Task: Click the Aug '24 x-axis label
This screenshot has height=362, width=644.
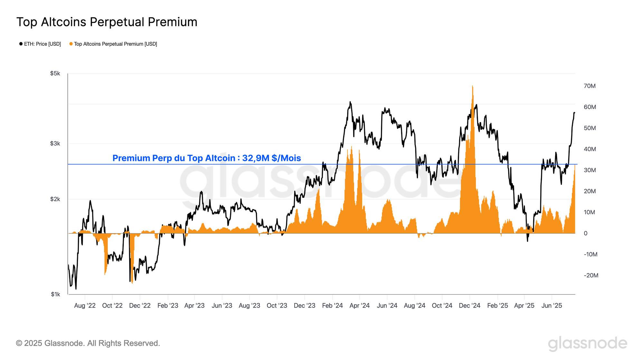Action: coord(414,305)
